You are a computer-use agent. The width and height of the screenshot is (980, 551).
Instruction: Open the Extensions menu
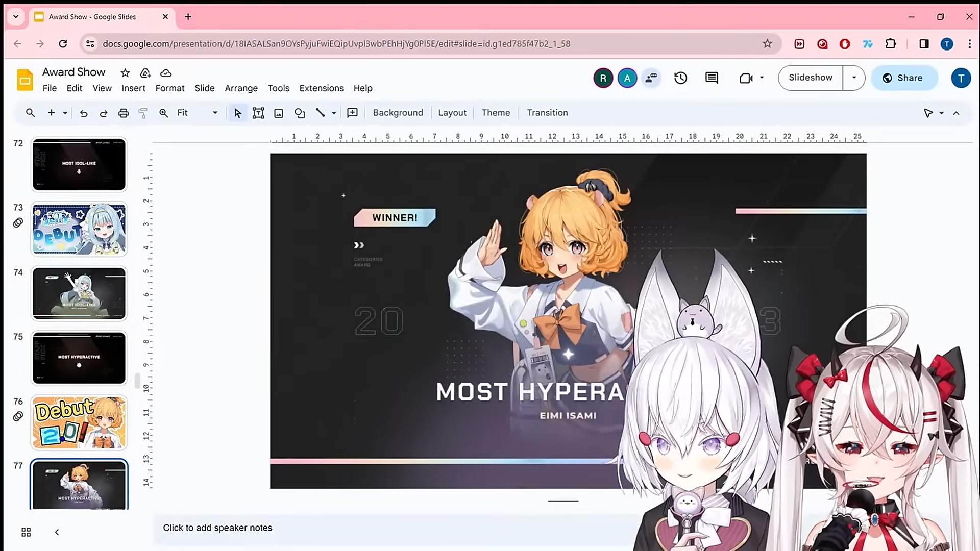coord(321,88)
